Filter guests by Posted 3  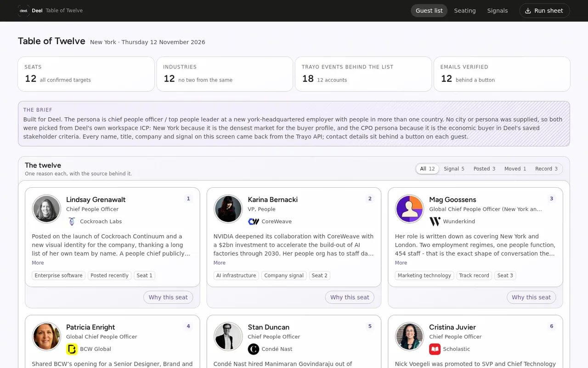pyautogui.click(x=484, y=169)
